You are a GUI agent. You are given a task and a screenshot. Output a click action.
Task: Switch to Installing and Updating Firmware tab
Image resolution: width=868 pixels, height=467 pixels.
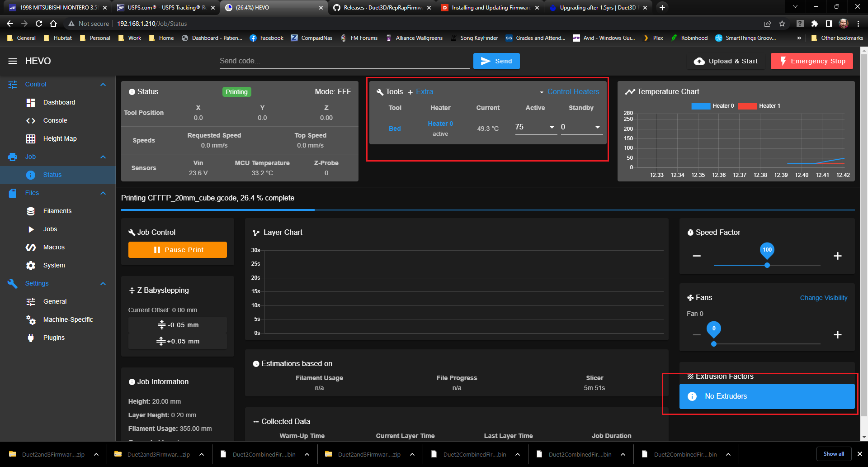[x=490, y=8]
